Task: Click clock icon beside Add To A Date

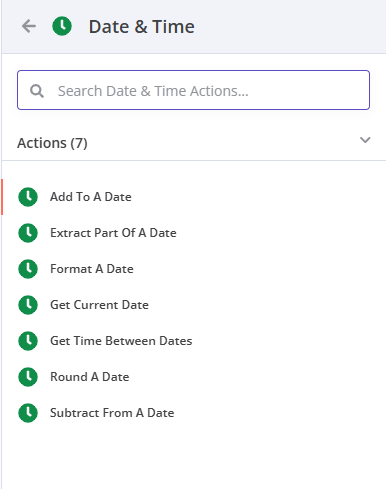Action: coord(28,197)
